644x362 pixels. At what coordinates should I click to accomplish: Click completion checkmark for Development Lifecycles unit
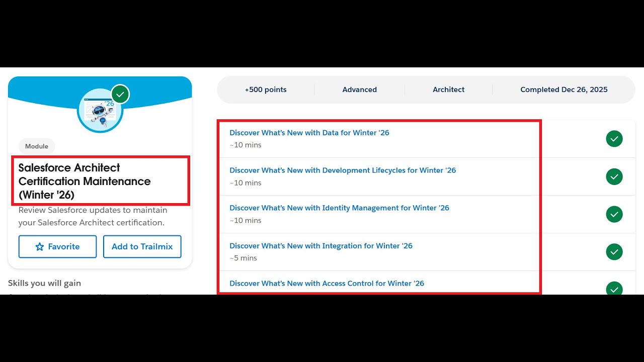click(614, 176)
